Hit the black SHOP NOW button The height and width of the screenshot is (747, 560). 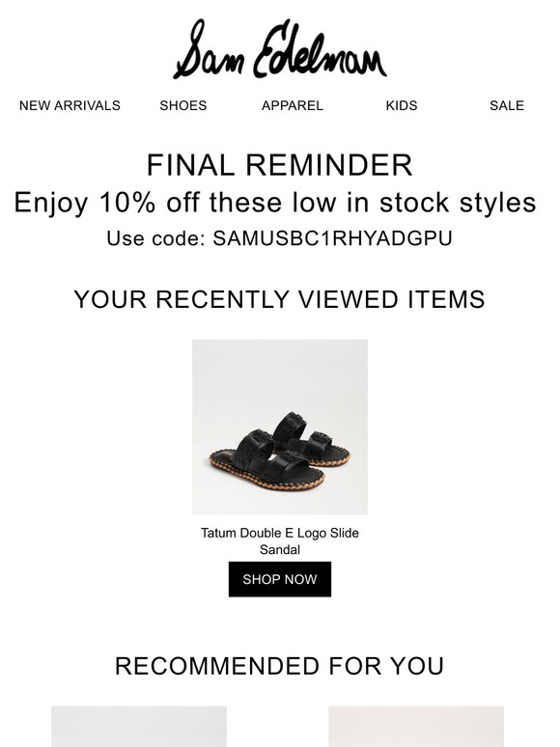coord(280,579)
